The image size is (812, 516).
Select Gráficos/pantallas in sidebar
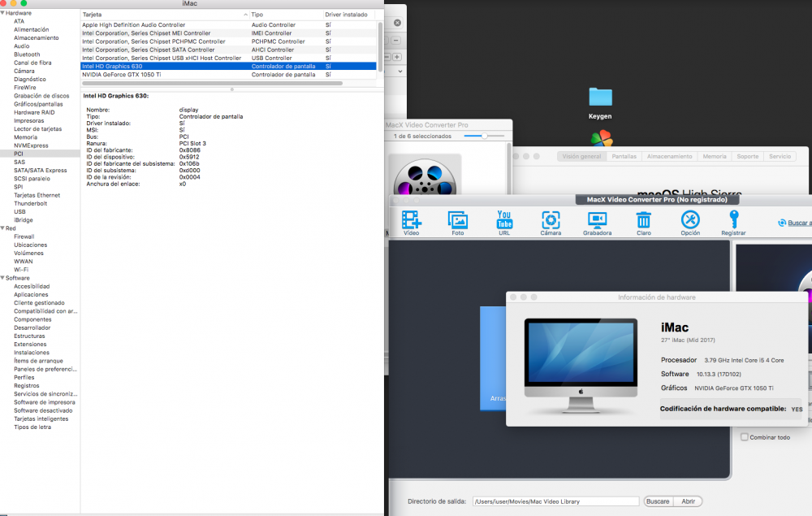(38, 104)
